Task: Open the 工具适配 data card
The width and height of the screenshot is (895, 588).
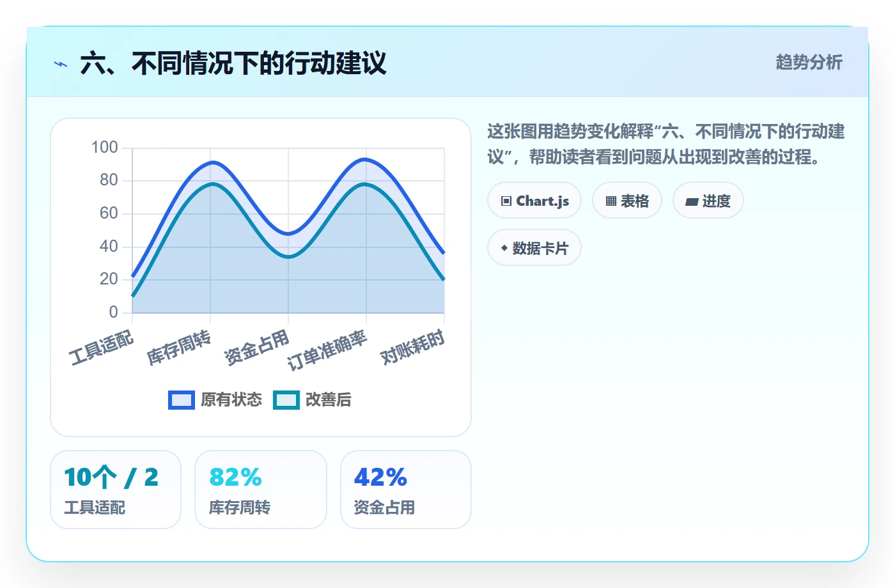Action: pos(116,490)
